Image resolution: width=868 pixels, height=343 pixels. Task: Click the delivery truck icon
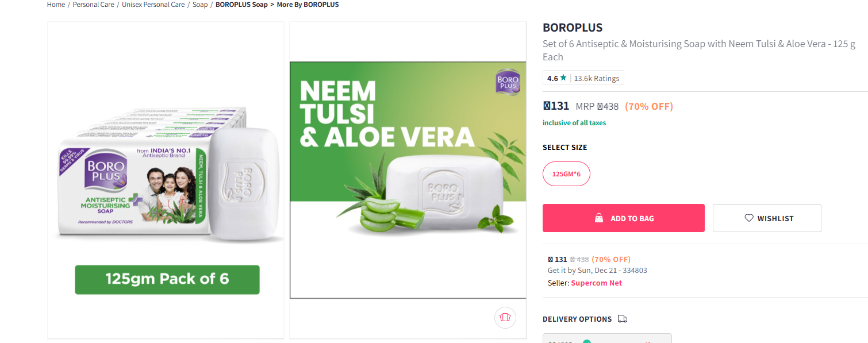click(623, 319)
